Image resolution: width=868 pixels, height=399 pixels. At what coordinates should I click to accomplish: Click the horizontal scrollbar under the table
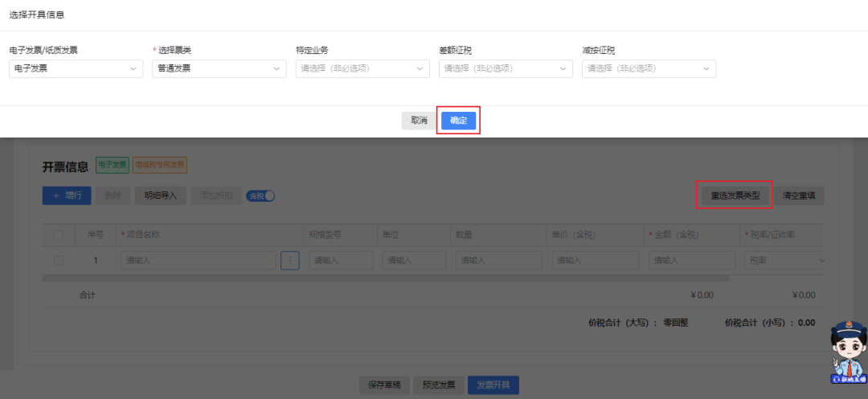tap(386, 278)
